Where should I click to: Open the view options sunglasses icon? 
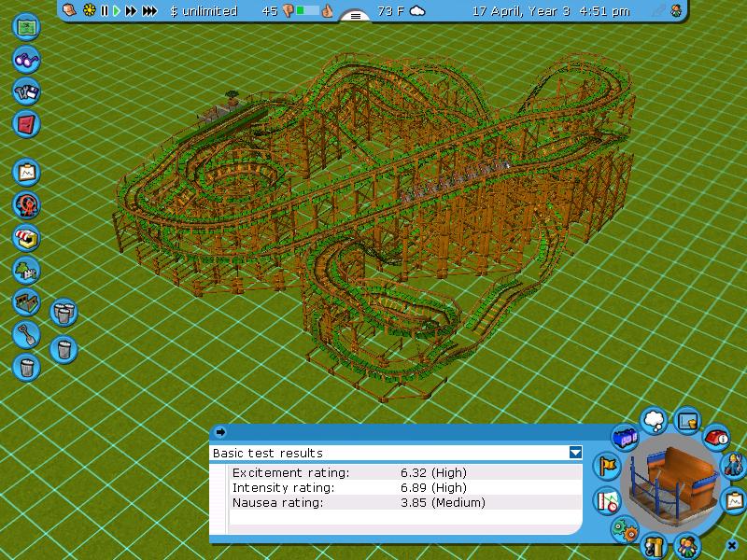click(26, 60)
